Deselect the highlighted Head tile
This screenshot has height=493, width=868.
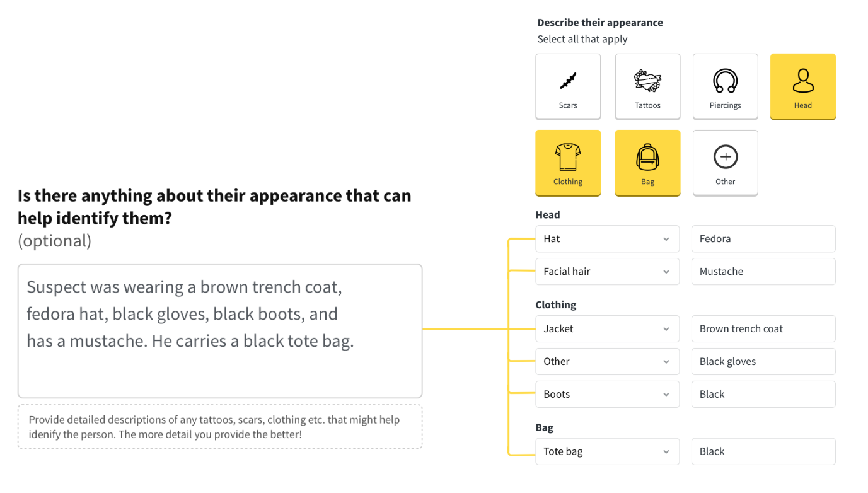click(x=802, y=86)
